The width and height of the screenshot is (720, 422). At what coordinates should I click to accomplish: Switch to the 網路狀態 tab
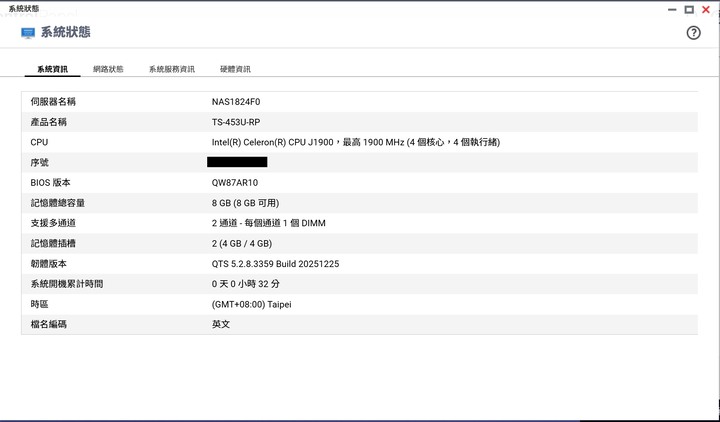[108, 69]
